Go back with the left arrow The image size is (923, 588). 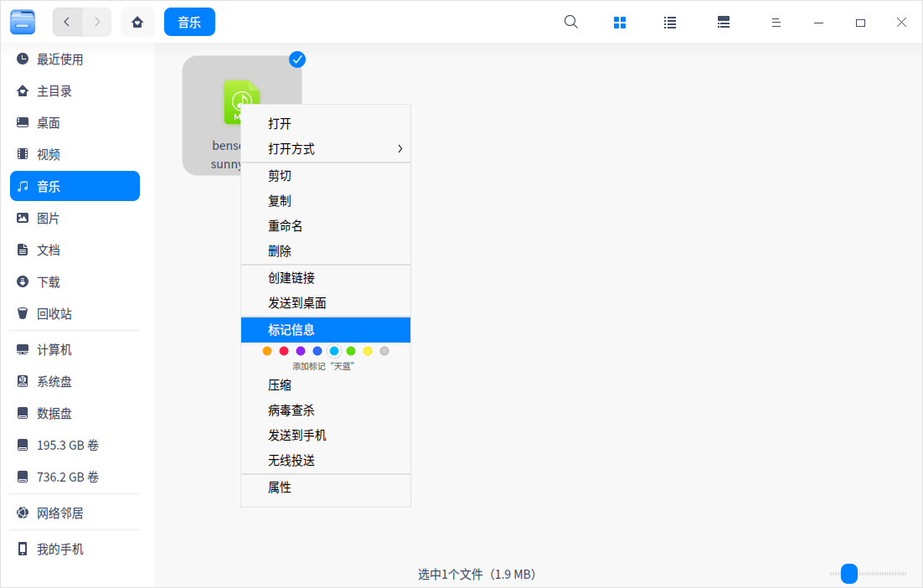coord(67,22)
